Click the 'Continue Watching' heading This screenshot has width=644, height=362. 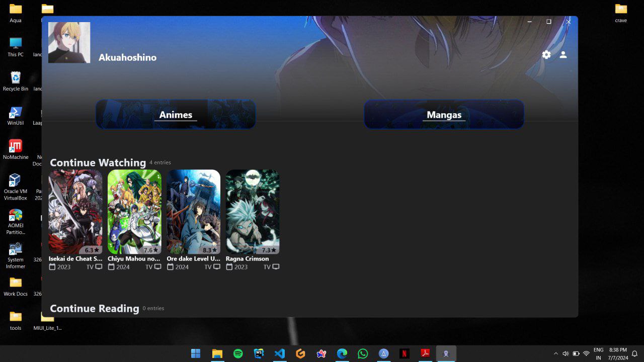tap(98, 162)
